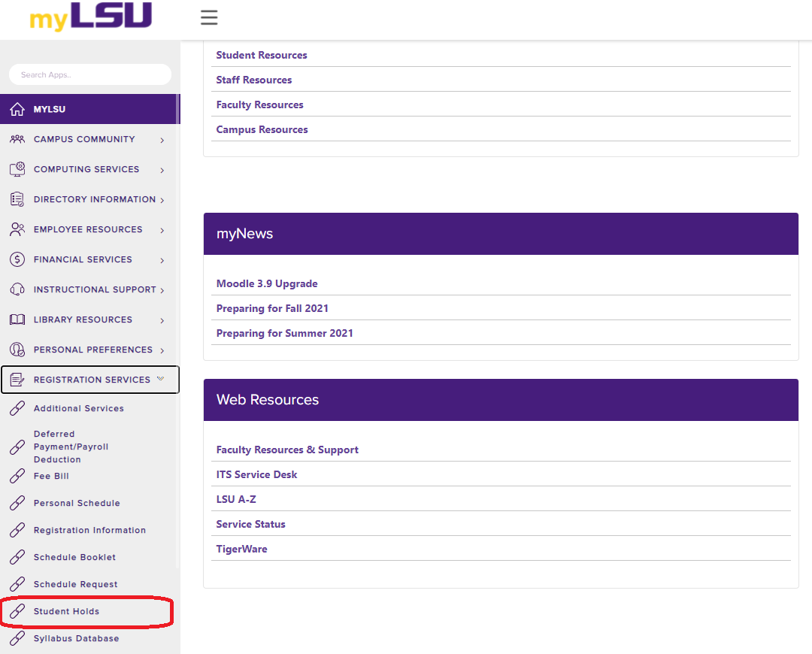812x654 pixels.
Task: Click the Directory Information list icon
Action: click(x=17, y=199)
